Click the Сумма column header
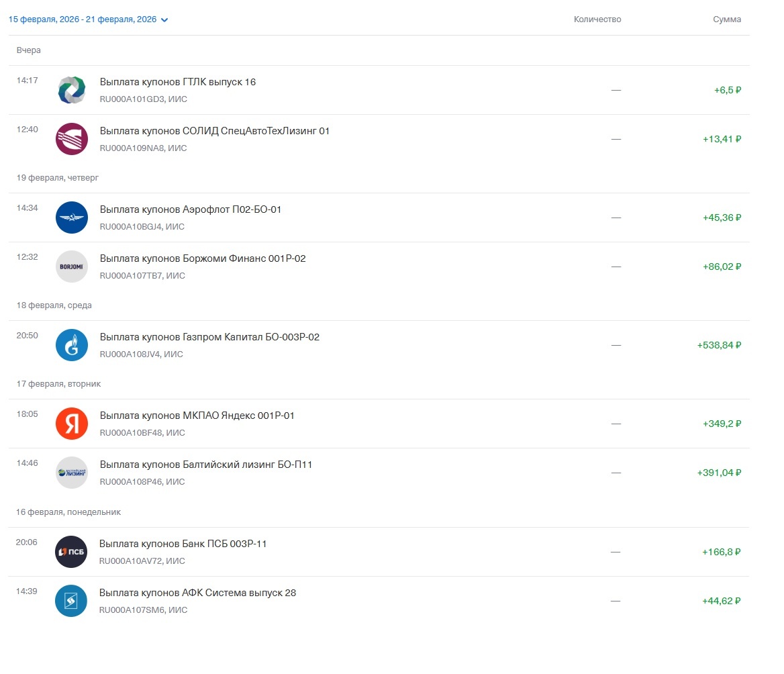This screenshot has height=674, width=784. (727, 19)
